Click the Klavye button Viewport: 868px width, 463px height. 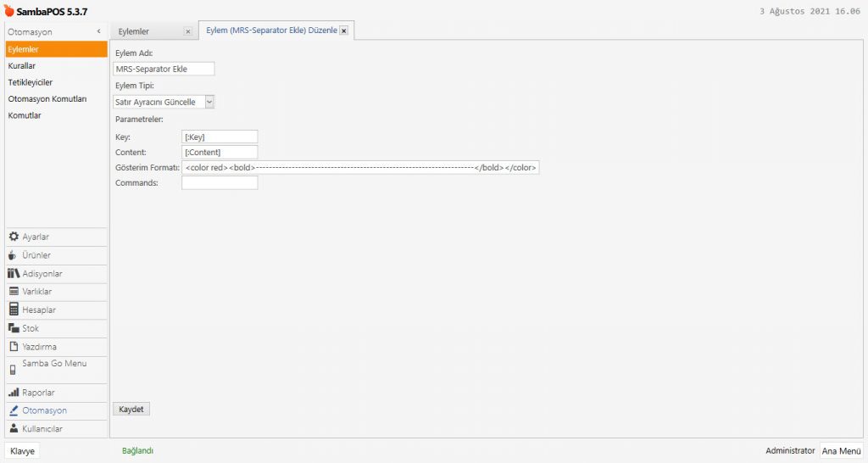(x=22, y=451)
